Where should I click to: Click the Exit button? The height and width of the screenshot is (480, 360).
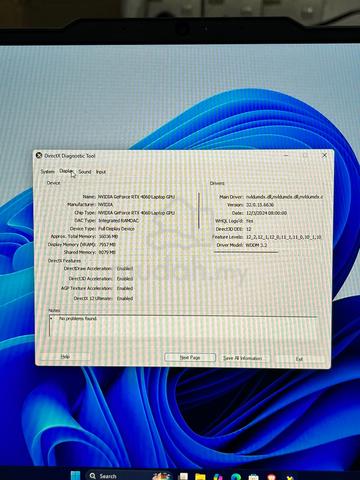pyautogui.click(x=299, y=359)
